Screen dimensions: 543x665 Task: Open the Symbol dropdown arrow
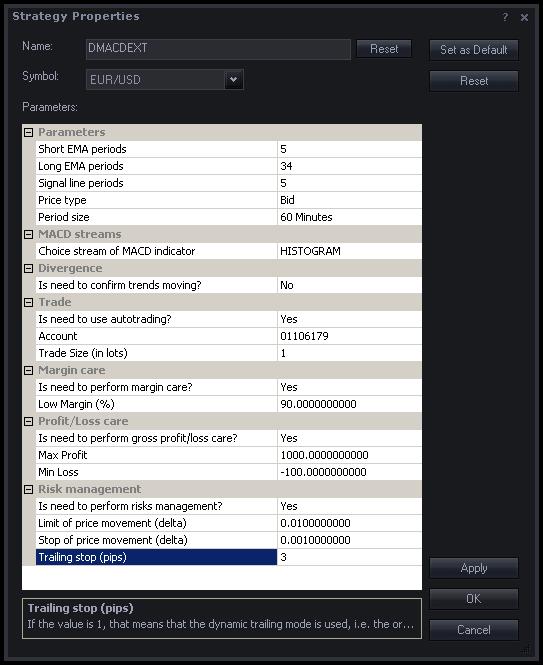233,79
